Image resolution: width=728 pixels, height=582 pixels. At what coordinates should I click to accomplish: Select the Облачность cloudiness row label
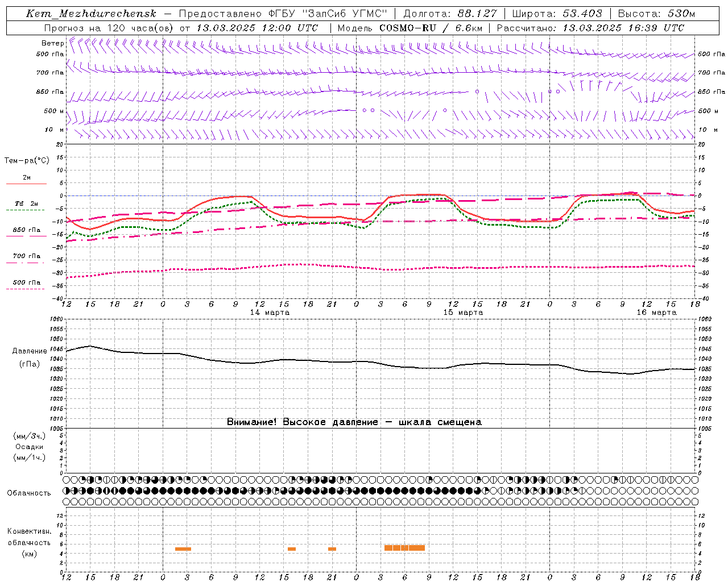pos(29,493)
